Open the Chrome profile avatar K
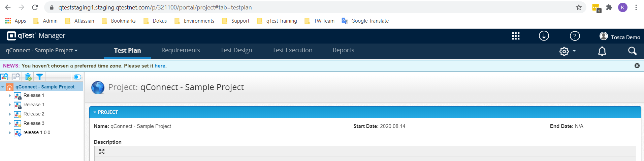This screenshot has width=644, height=161. pyautogui.click(x=623, y=7)
